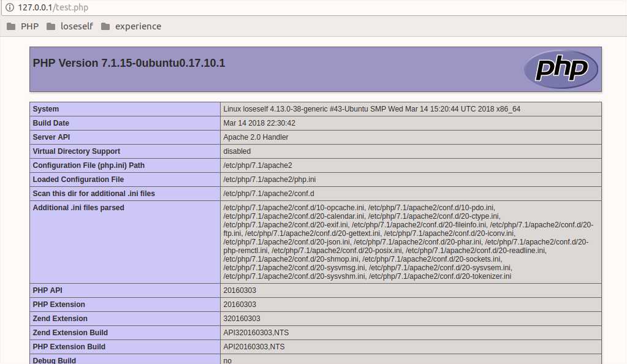
Task: Select the /etc/php/7.1/apache2/php.ini value
Action: point(269,179)
